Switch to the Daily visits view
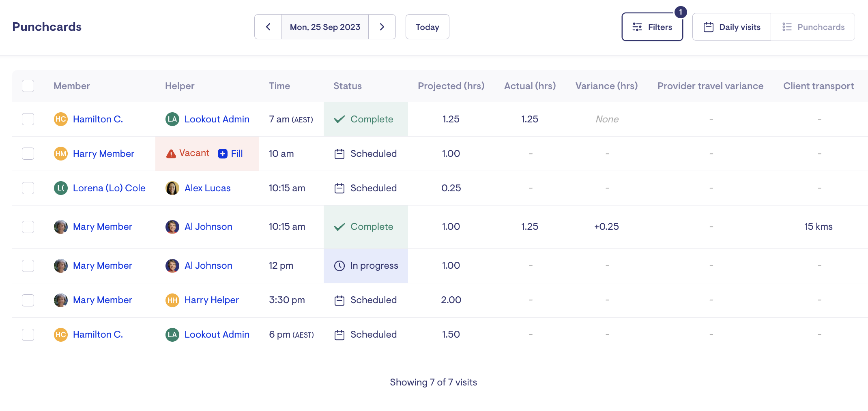Screen dimensions: 868x411 (732, 27)
